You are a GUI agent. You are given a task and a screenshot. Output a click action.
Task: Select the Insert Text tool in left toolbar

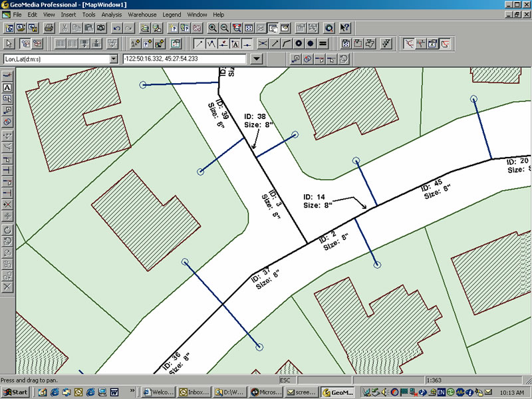click(7, 88)
